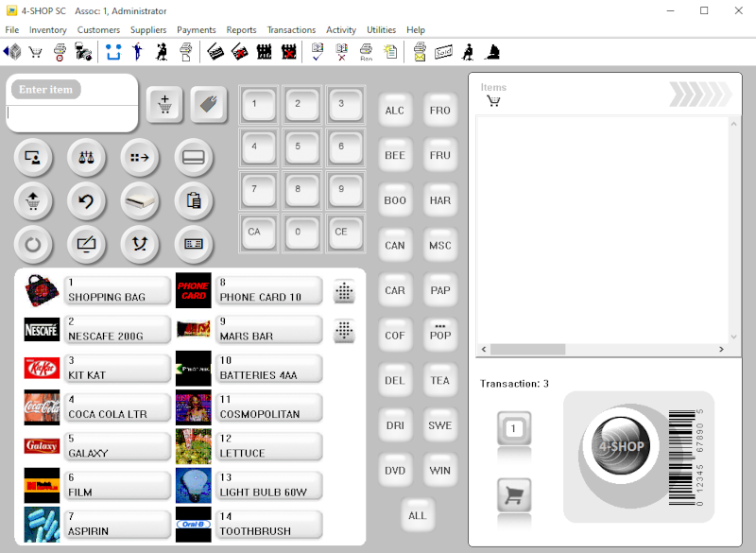Screen dimensions: 756x553
Task: Click the shopping cart button under Transaction
Action: pos(514,494)
